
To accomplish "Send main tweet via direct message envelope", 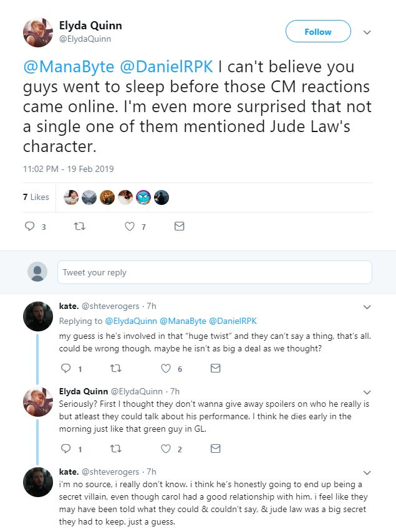I will point(179,227).
